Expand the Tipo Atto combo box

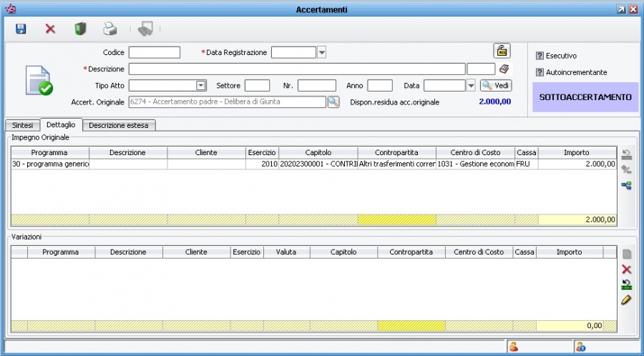click(x=201, y=86)
